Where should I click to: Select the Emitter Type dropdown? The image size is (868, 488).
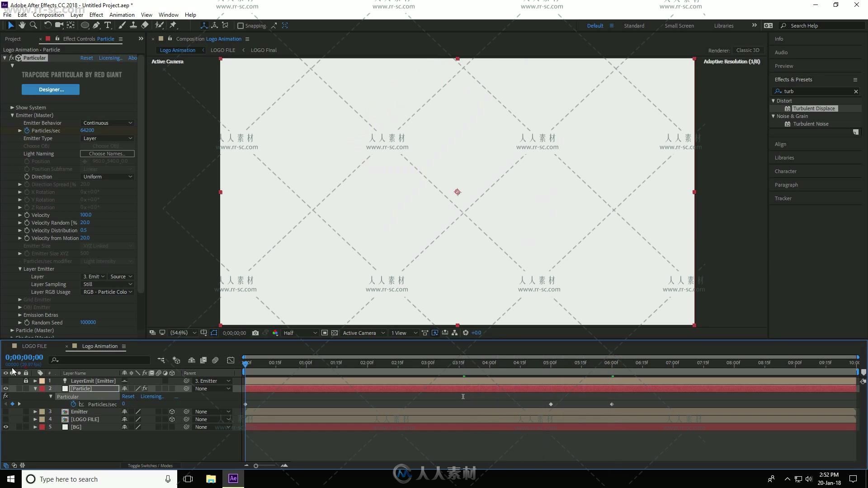pyautogui.click(x=107, y=138)
